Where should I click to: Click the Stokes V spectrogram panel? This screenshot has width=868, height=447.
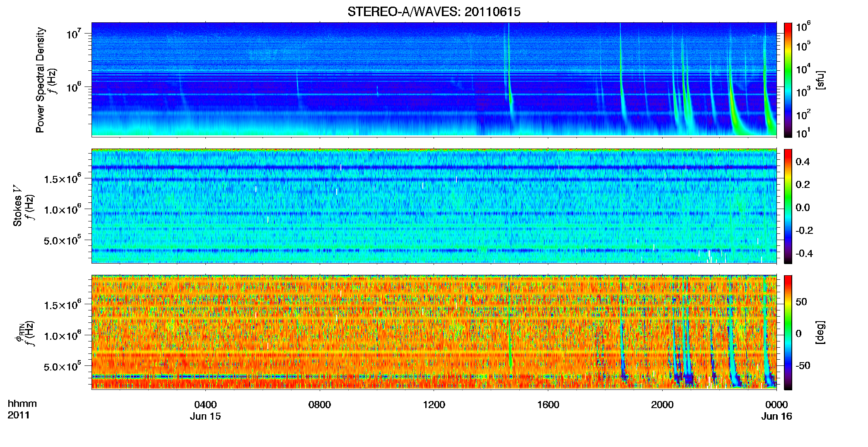434,206
